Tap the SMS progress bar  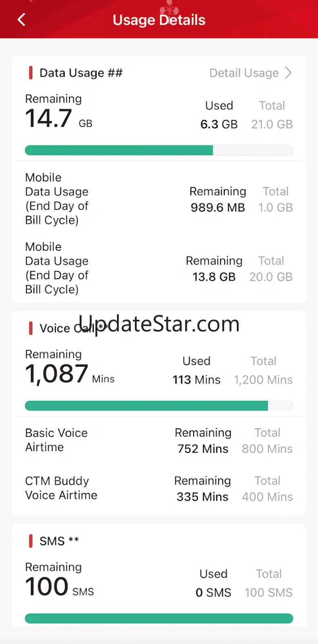coord(159,618)
